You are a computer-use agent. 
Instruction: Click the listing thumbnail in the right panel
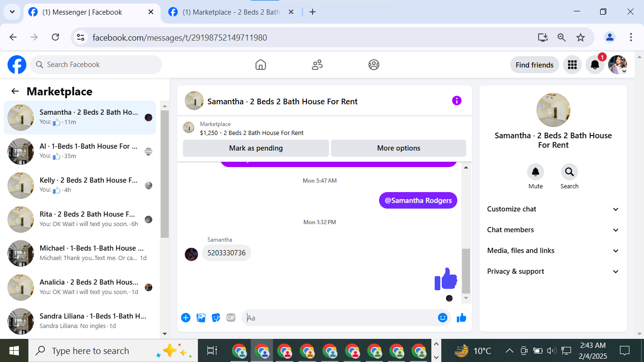tap(553, 110)
